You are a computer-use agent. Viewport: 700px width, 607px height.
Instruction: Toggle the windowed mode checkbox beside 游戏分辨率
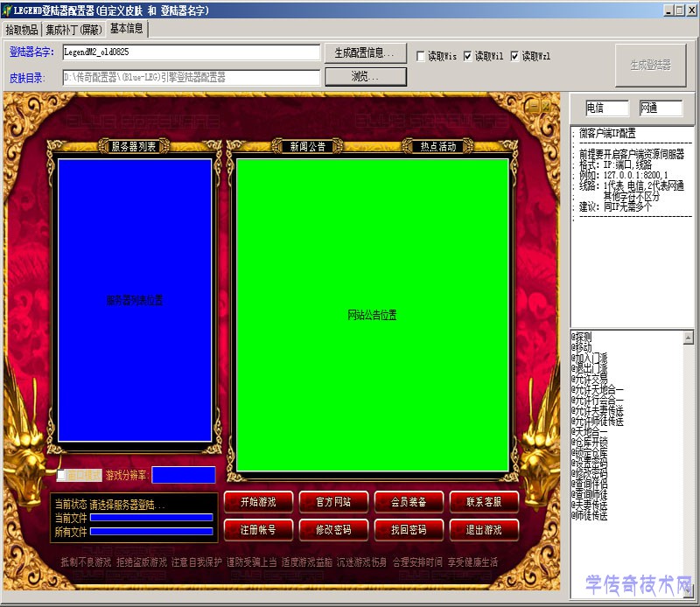pos(62,476)
